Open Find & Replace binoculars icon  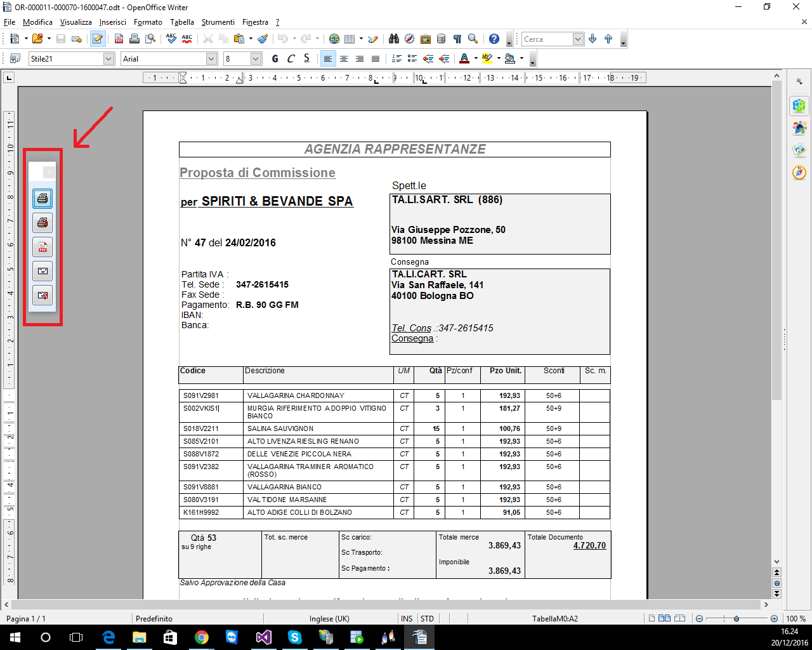click(x=394, y=39)
